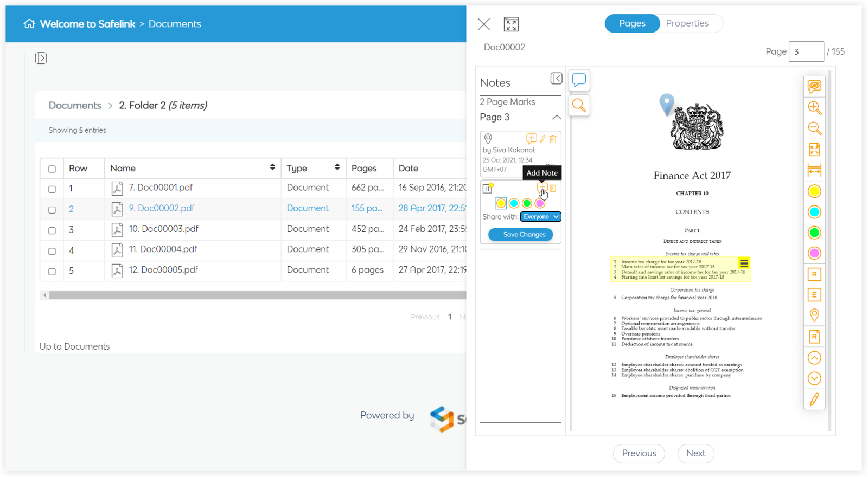868x477 pixels.
Task: Go to the Previous page of the document
Action: pyautogui.click(x=639, y=453)
